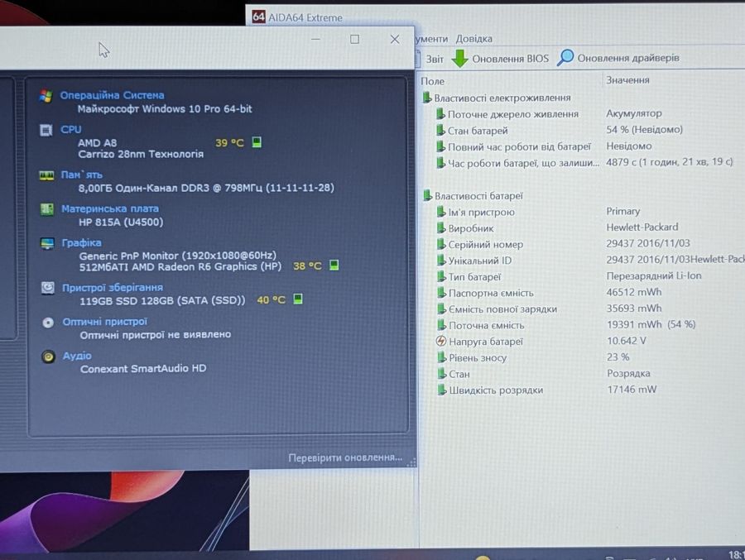Screen dimensions: 745x560
Task: Click the battery icon beside Властивості батареї
Action: [x=427, y=195]
